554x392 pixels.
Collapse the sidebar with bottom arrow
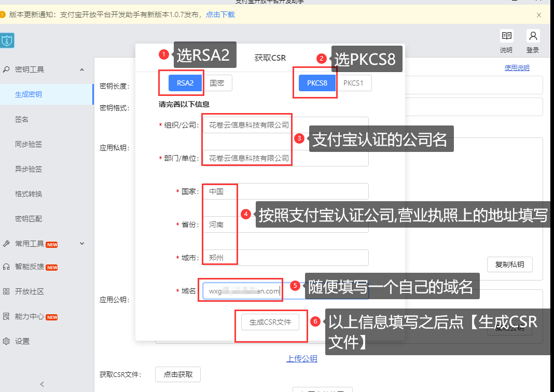click(x=42, y=384)
